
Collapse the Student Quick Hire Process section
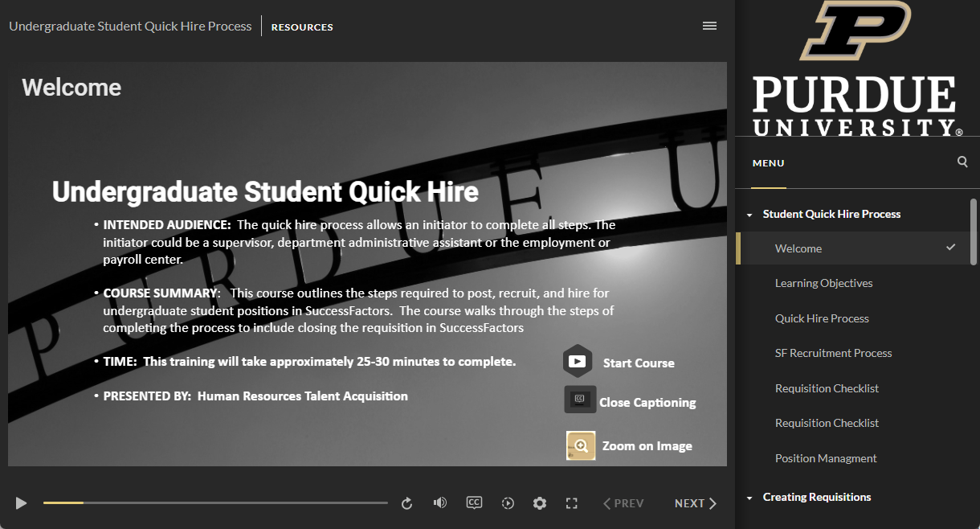[749, 214]
